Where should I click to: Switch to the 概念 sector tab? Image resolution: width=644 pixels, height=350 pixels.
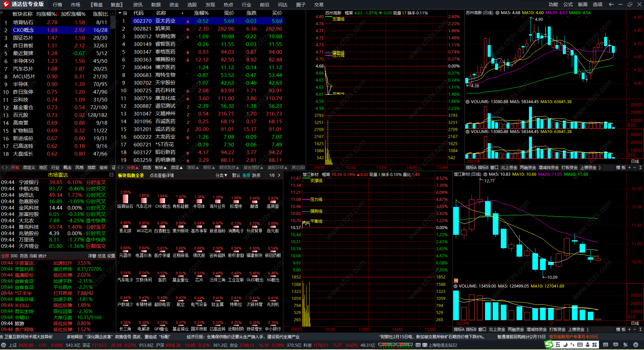pos(67,167)
